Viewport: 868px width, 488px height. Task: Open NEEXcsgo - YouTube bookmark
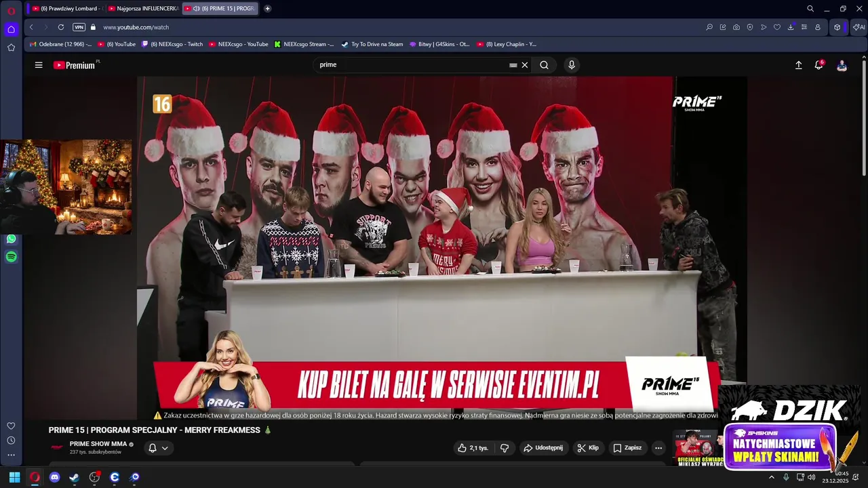239,44
